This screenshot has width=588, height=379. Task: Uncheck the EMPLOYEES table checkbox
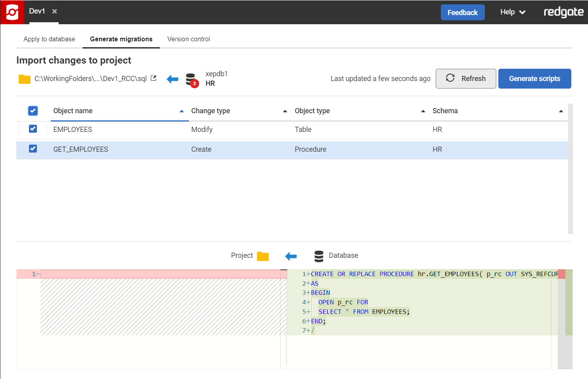click(33, 129)
